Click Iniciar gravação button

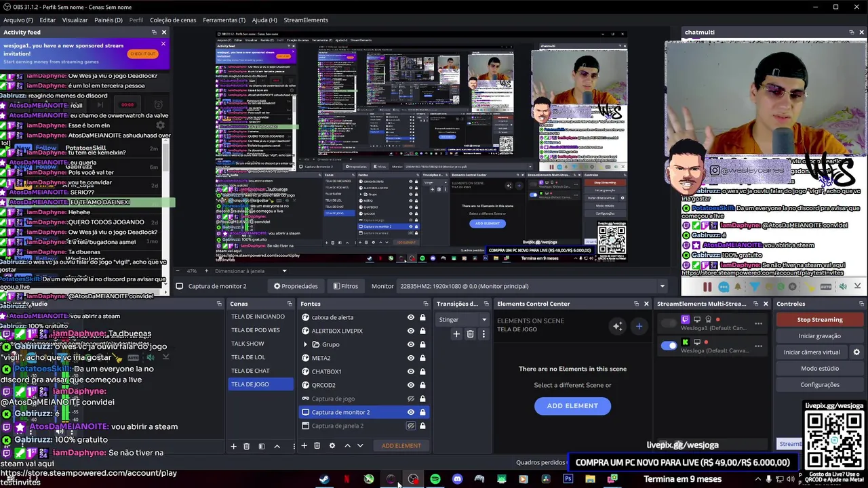click(820, 335)
